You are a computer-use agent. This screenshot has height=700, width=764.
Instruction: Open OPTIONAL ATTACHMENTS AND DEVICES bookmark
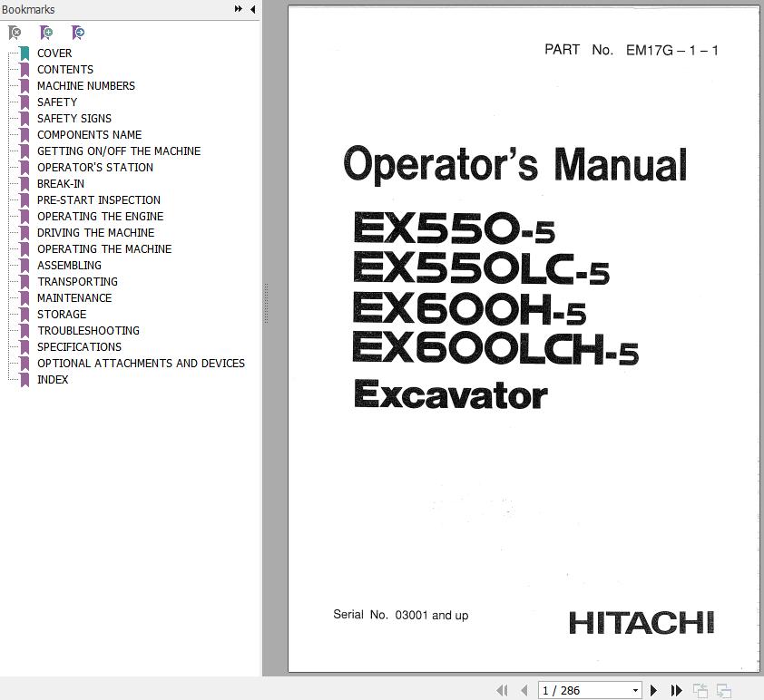pyautogui.click(x=141, y=363)
